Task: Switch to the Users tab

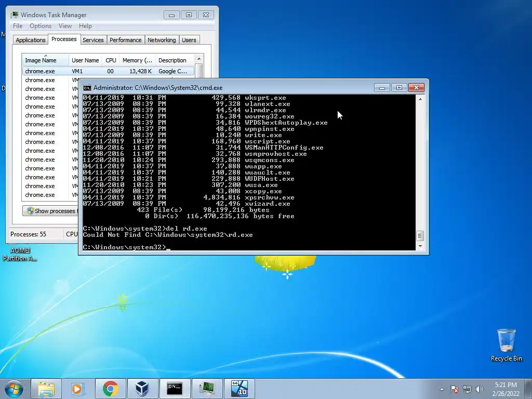Action: click(189, 40)
